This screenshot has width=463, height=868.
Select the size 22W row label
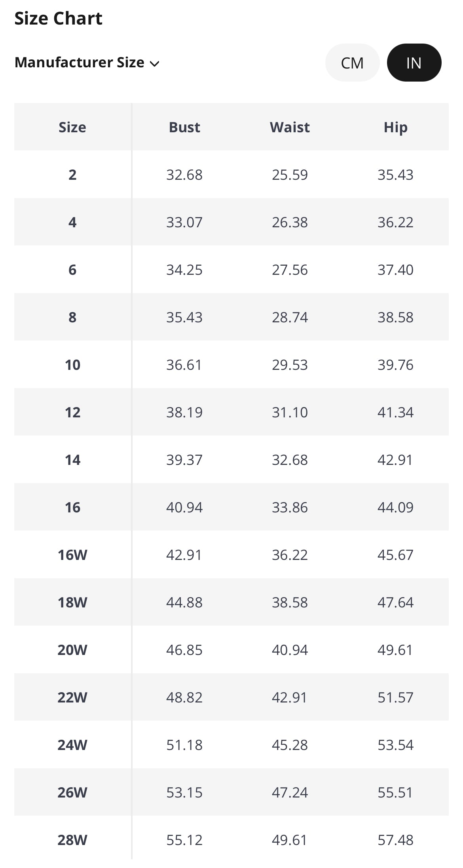tap(72, 697)
